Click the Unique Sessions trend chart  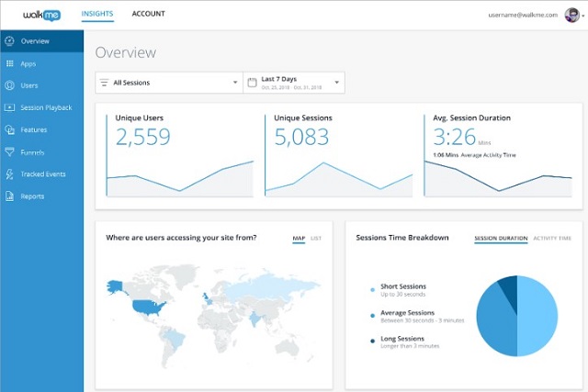point(339,179)
